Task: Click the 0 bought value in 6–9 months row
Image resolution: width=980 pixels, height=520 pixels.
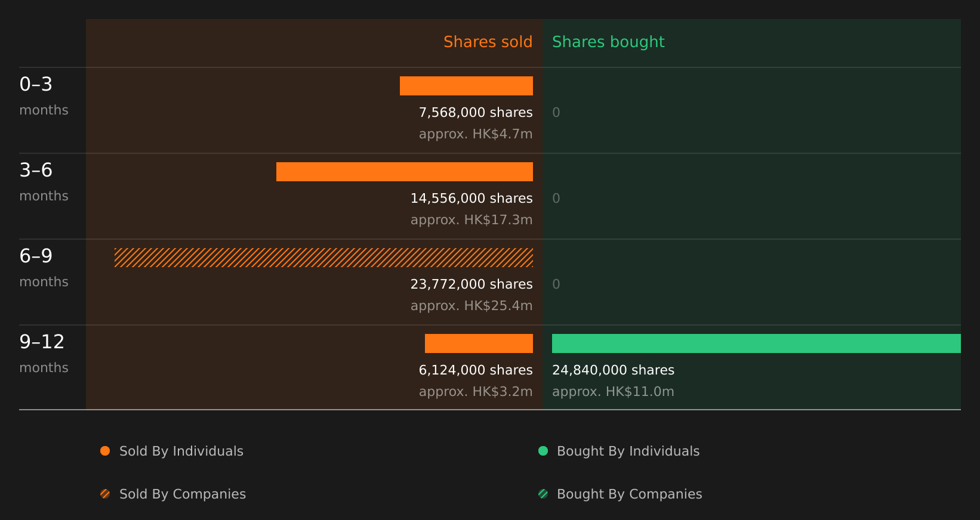Action: coord(556,284)
